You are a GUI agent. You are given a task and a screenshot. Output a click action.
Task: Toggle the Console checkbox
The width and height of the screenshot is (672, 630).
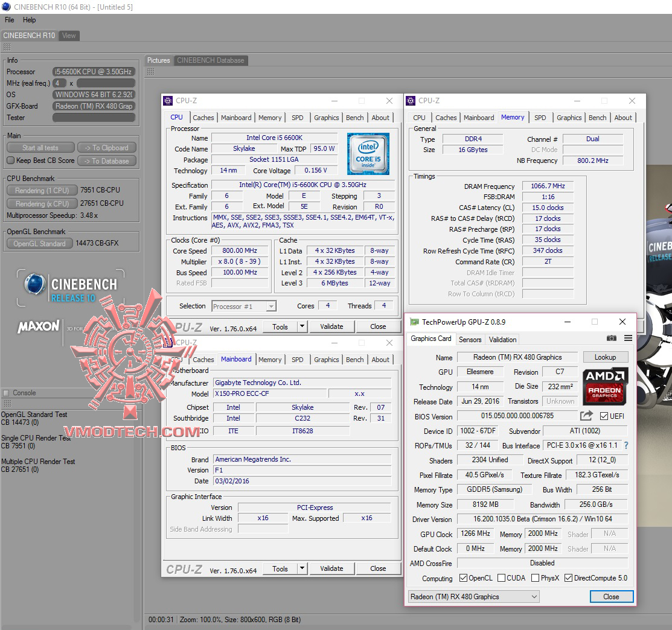point(6,393)
